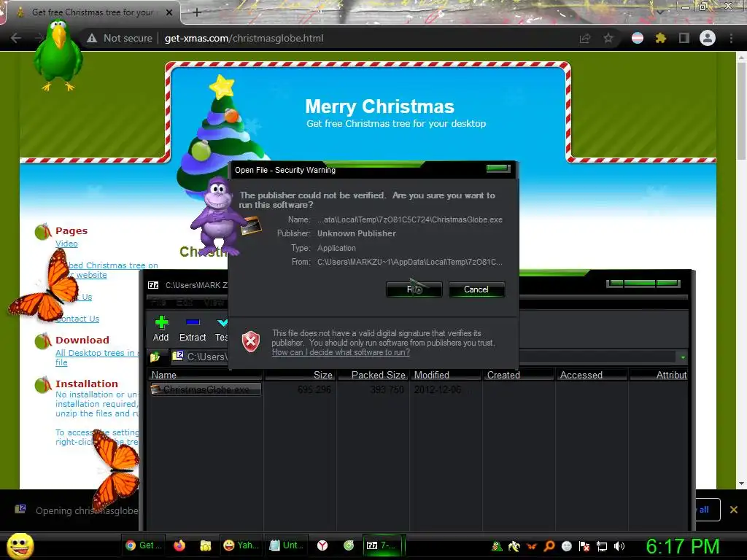Switch to the Get free Christmas tree tab

(x=93, y=12)
